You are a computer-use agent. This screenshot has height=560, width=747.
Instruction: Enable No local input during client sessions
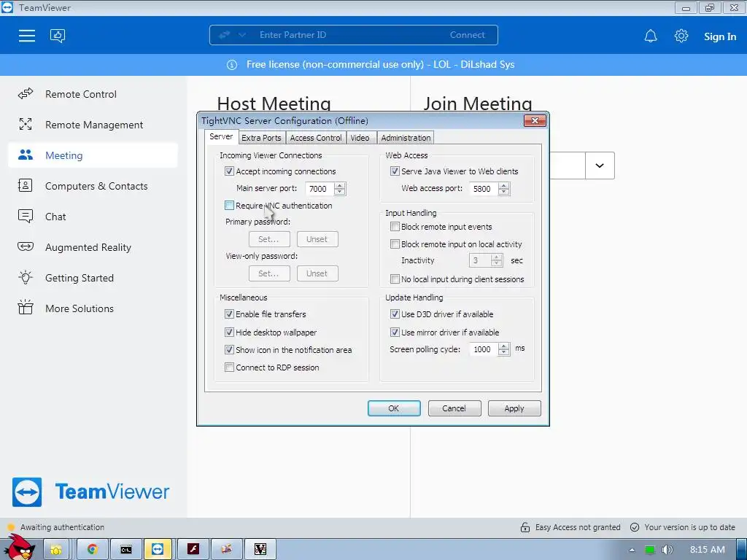[395, 279]
